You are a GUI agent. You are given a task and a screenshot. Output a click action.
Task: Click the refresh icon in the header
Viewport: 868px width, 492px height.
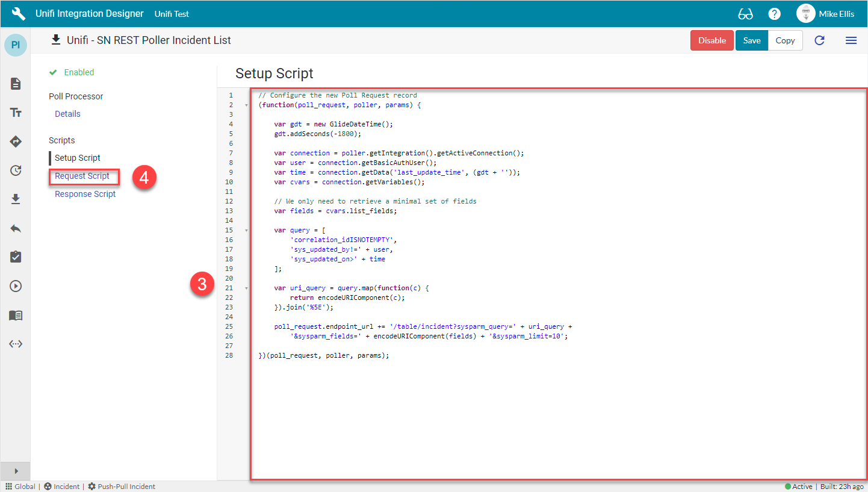tap(819, 40)
